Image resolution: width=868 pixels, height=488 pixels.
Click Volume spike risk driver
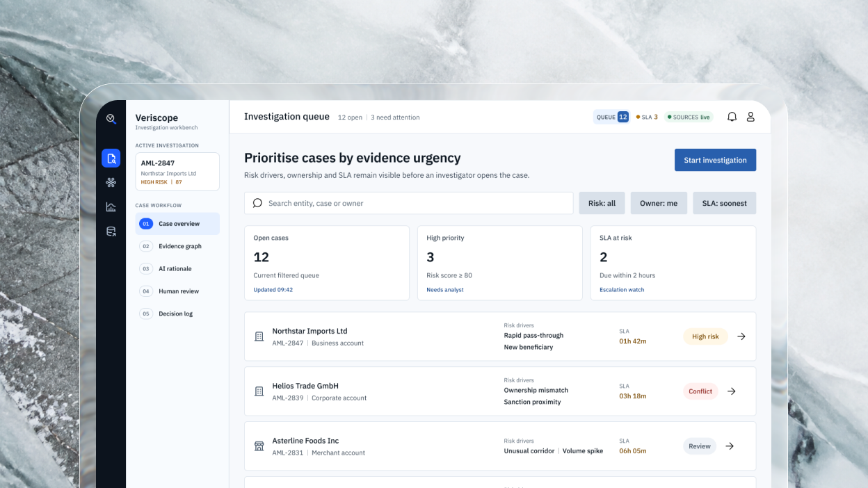pos(583,451)
